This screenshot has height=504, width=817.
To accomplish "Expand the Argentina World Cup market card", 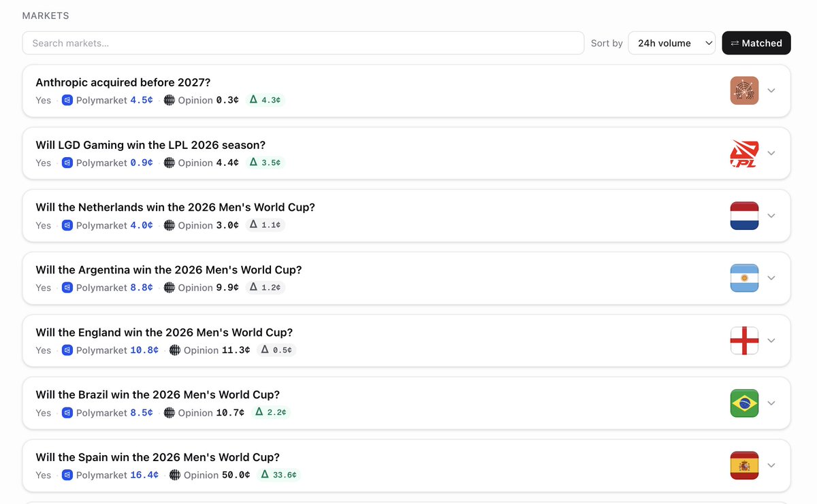I will (x=771, y=278).
